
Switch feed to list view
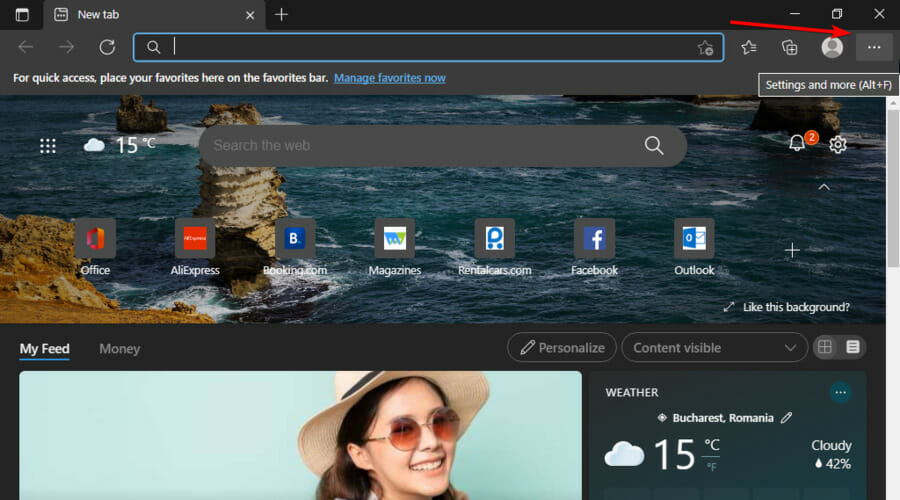[853, 347]
